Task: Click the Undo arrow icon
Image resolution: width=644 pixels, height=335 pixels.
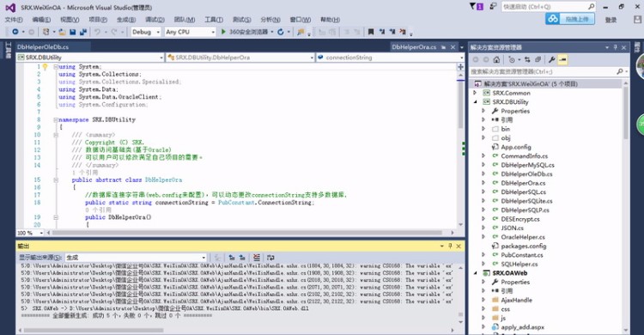Action: pos(97,32)
